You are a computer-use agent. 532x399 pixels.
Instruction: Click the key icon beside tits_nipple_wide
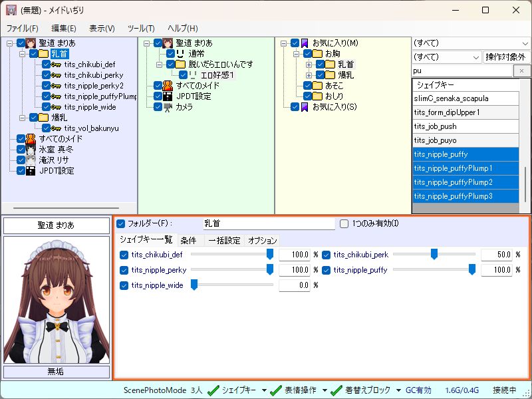click(57, 107)
